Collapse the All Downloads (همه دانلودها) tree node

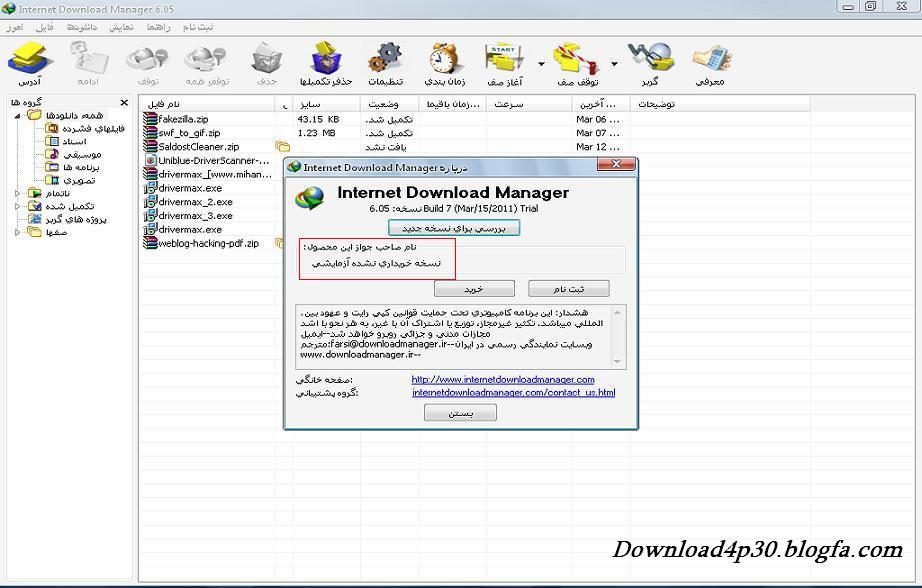[x=18, y=116]
